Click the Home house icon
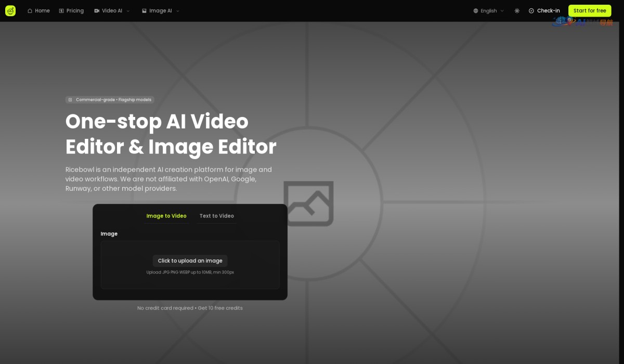 pos(30,11)
